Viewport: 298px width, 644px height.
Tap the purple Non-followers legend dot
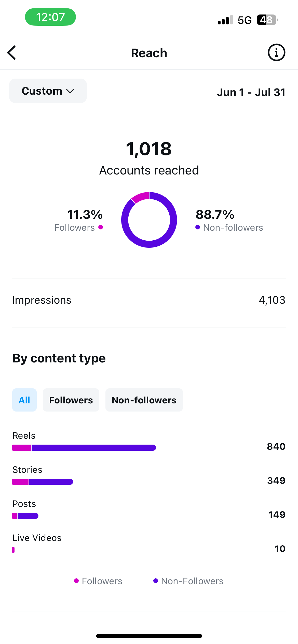coord(198,227)
